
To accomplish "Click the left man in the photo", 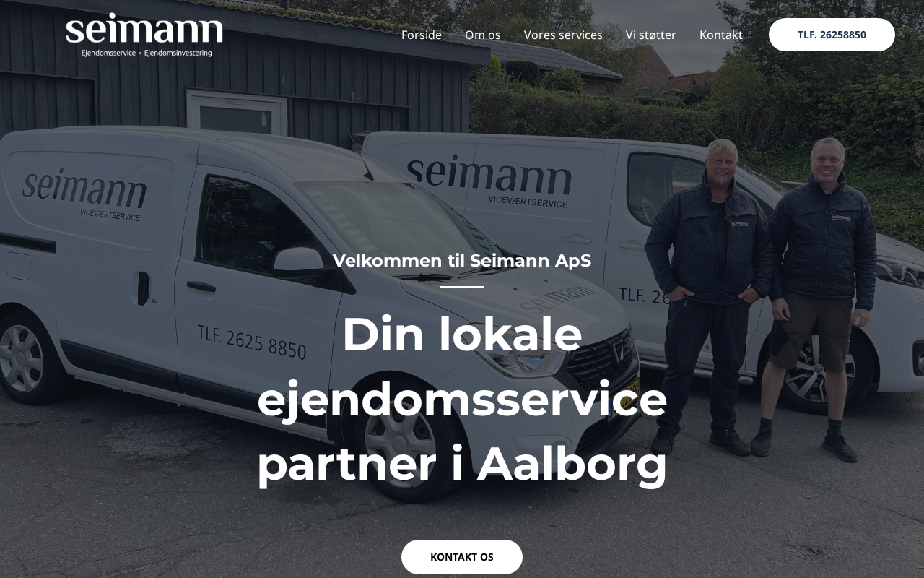I will [x=706, y=298].
